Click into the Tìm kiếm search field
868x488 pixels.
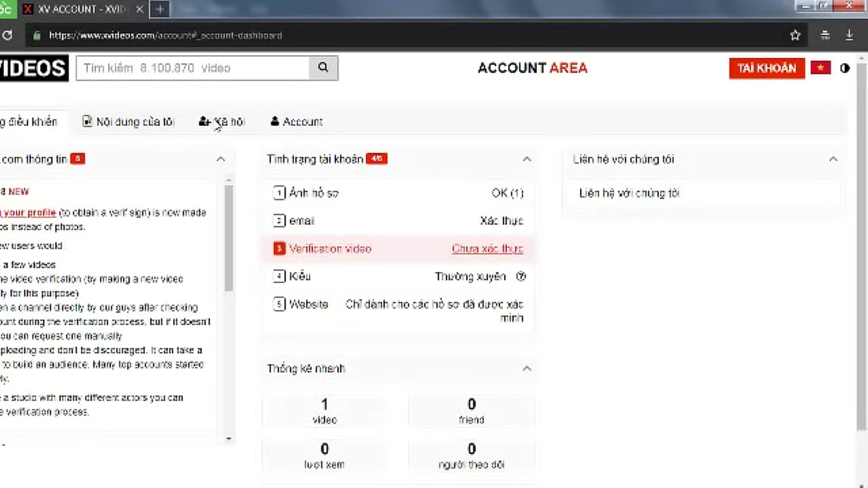(x=193, y=68)
